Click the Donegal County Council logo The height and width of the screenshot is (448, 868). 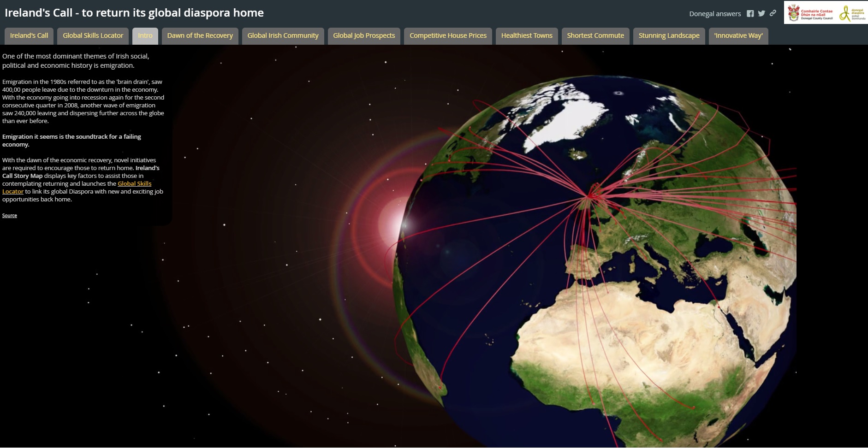810,13
